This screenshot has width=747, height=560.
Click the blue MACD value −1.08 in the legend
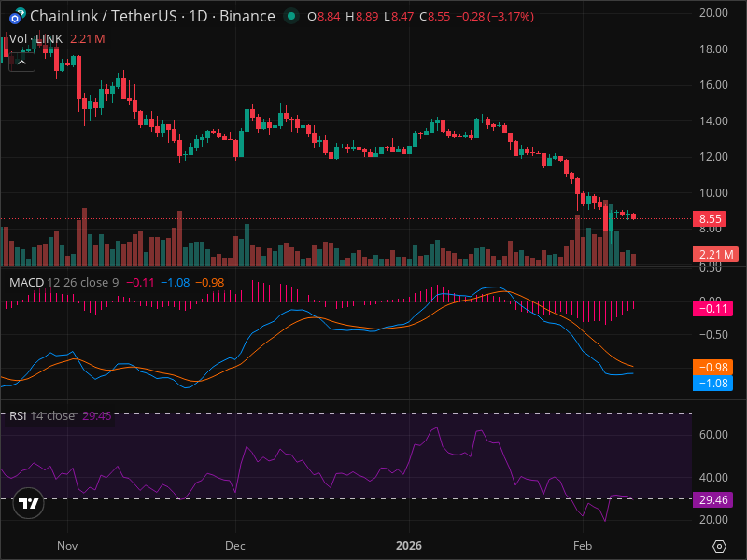pos(175,283)
